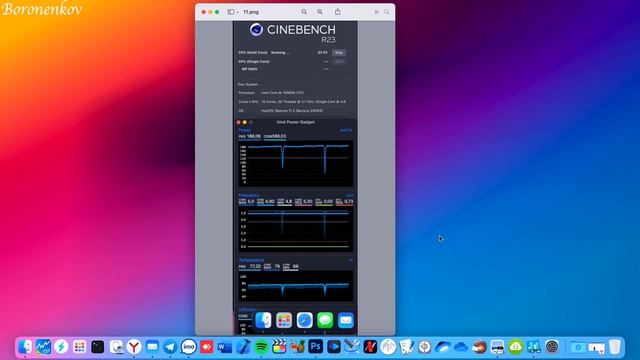
Task: Open AnyDesk red icon in the Dock
Action: pos(207,347)
